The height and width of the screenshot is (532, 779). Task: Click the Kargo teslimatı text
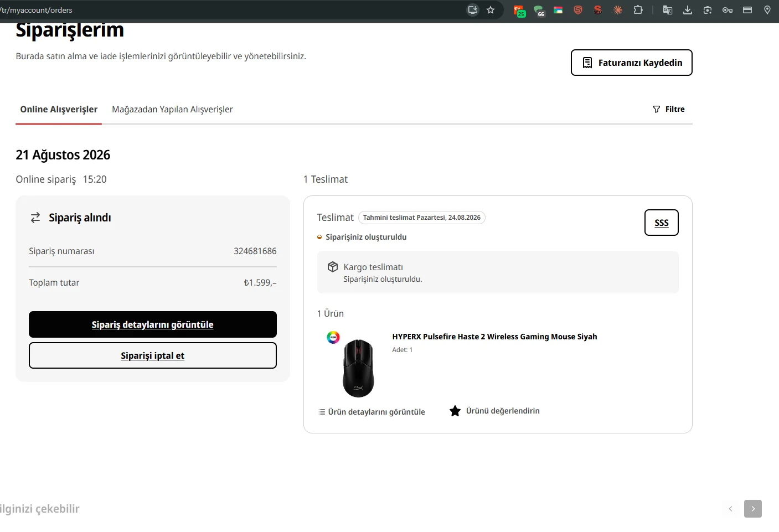(x=373, y=267)
